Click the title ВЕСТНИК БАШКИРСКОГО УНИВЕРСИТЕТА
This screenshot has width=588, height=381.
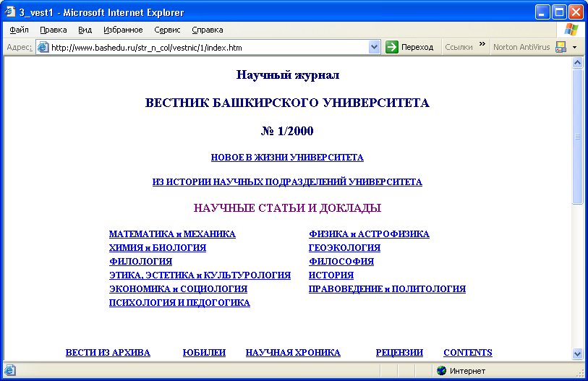point(287,103)
